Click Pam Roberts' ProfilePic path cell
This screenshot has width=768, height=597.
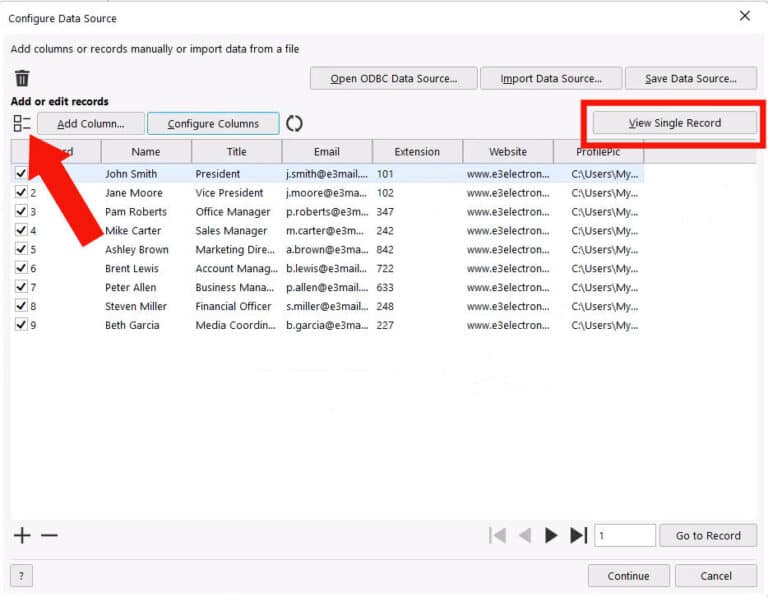[605, 212]
